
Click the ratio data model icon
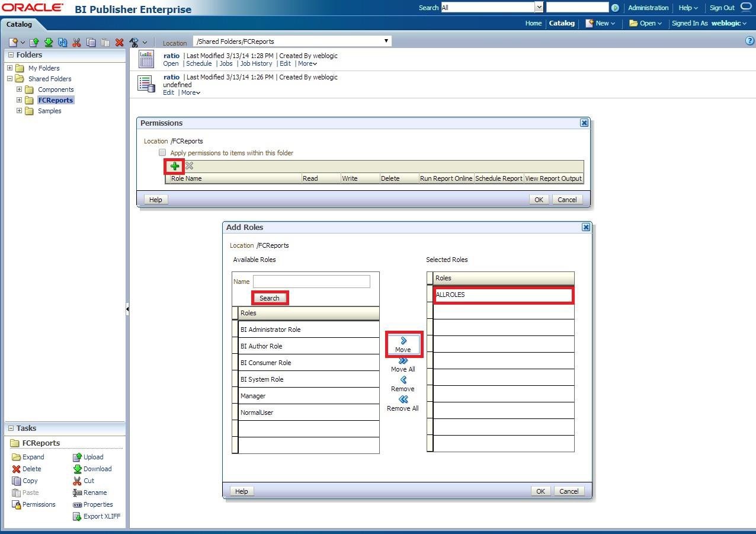[146, 84]
